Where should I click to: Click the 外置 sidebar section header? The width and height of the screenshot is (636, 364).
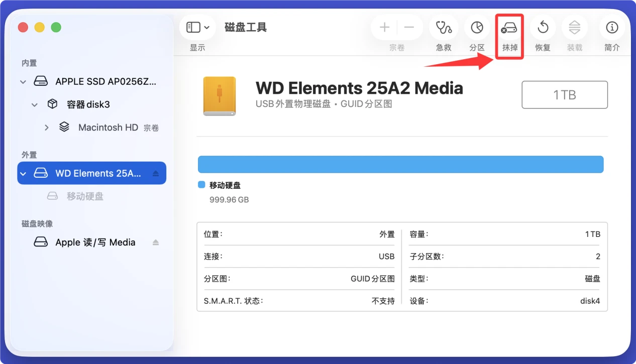(29, 155)
